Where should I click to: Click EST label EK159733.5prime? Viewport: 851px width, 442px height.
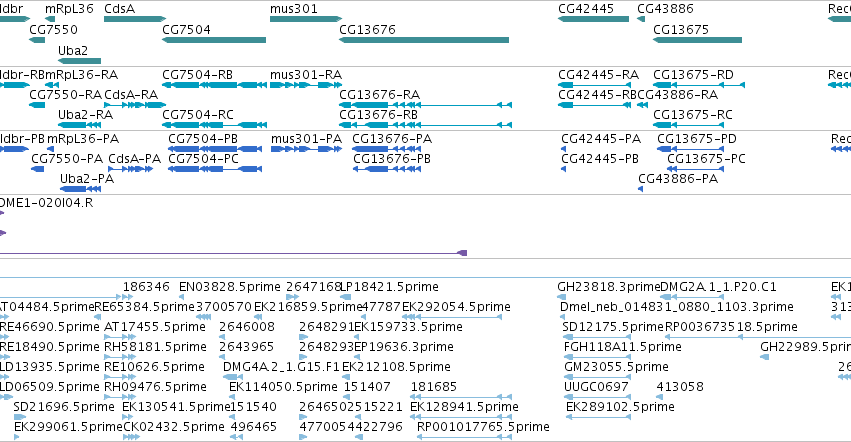[408, 327]
